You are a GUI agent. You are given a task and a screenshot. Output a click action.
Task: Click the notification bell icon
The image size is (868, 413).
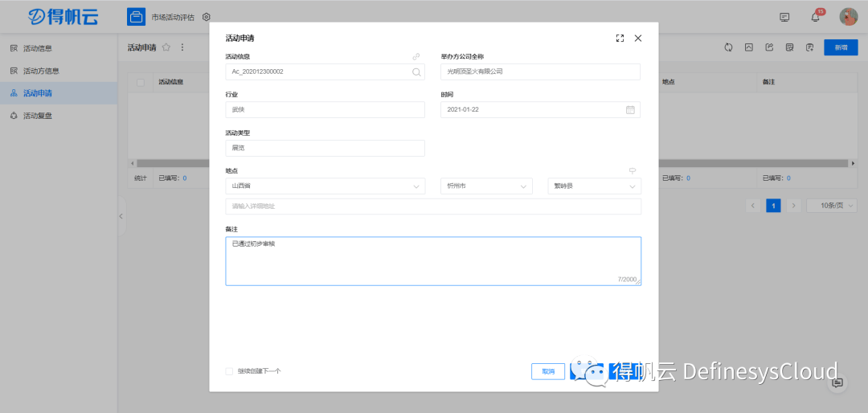pyautogui.click(x=816, y=17)
